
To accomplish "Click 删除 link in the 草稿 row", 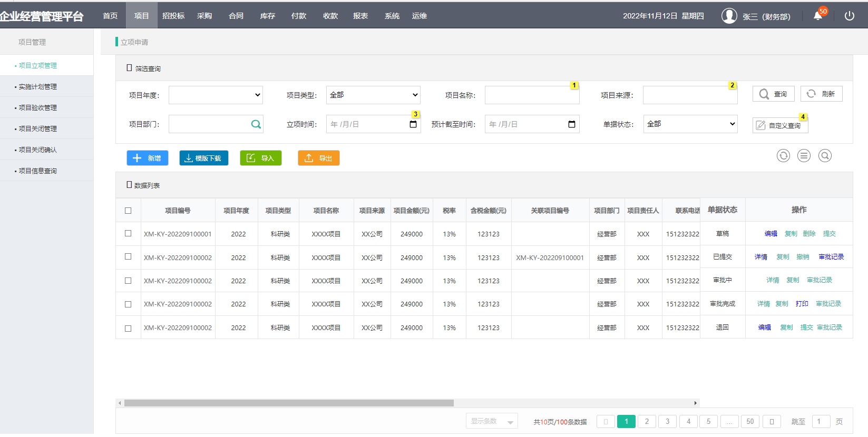I will pyautogui.click(x=809, y=234).
